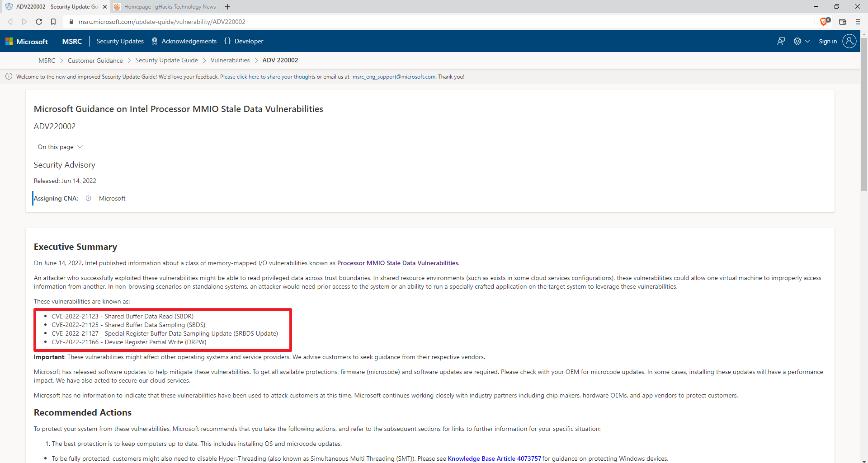The width and height of the screenshot is (868, 463).
Task: Bookmark this page using the bookmark icon
Action: click(x=53, y=22)
